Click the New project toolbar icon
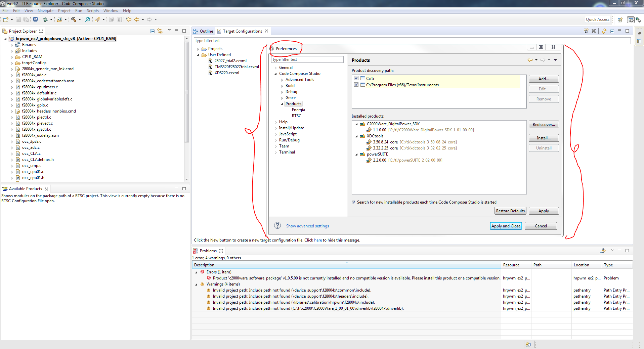 6,19
